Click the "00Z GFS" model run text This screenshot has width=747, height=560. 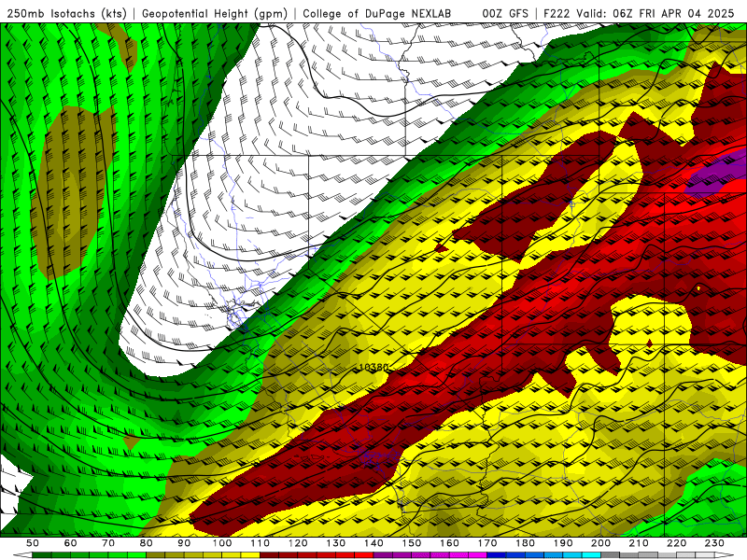505,13
